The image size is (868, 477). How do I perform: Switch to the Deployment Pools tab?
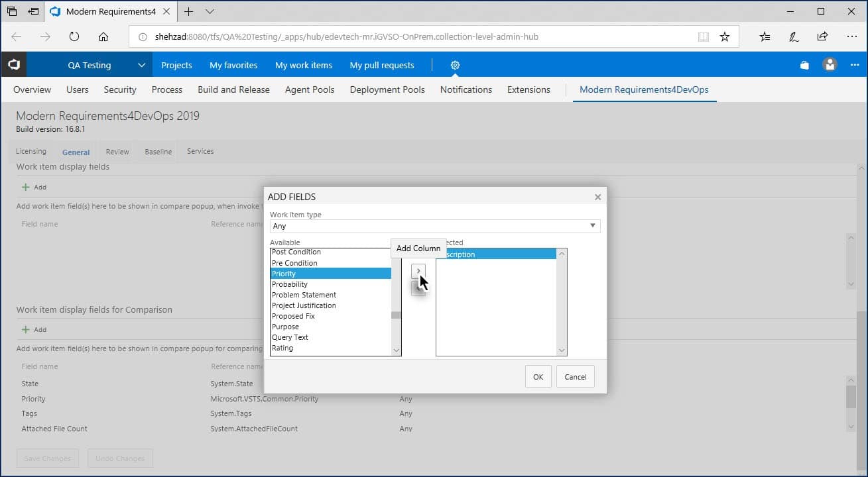tap(387, 89)
